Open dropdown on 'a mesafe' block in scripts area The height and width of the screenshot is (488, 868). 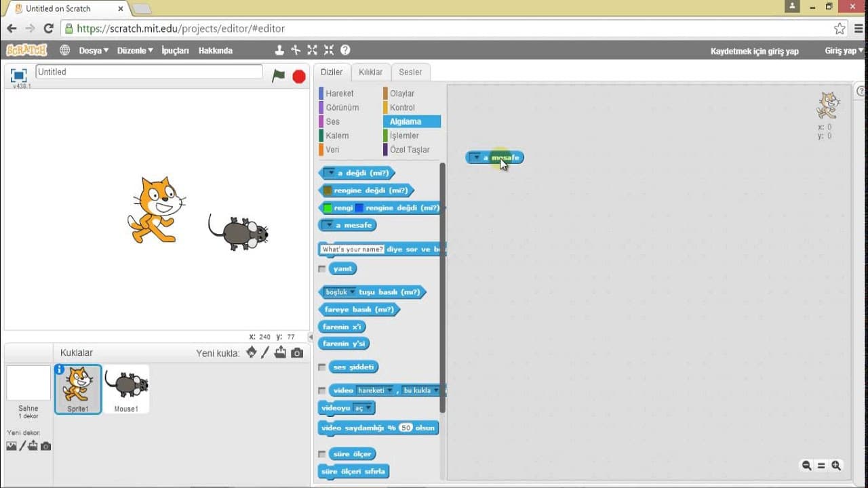click(476, 158)
